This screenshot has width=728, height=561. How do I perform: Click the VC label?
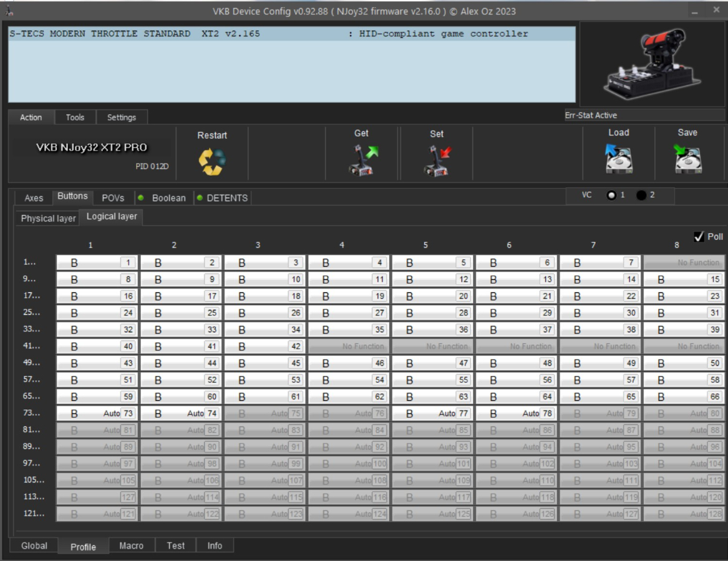[587, 195]
